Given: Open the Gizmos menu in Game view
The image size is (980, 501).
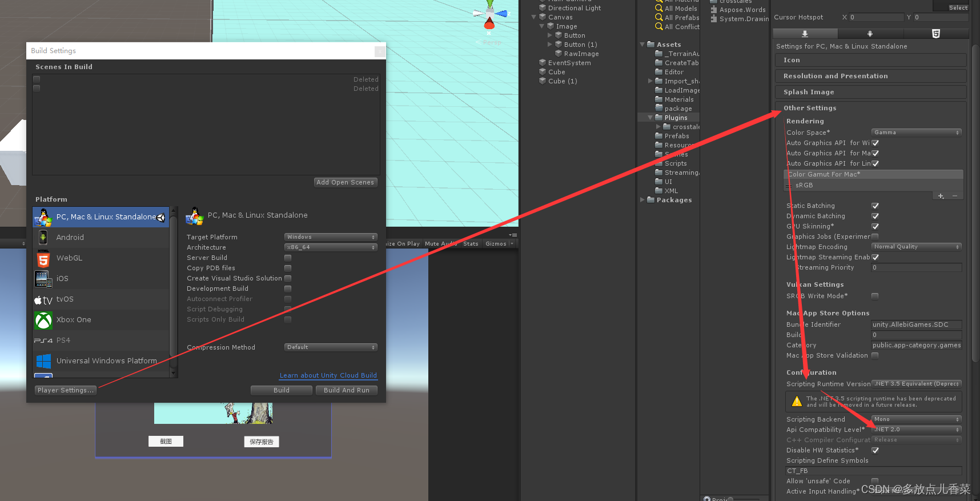Looking at the screenshot, I should tap(499, 244).
